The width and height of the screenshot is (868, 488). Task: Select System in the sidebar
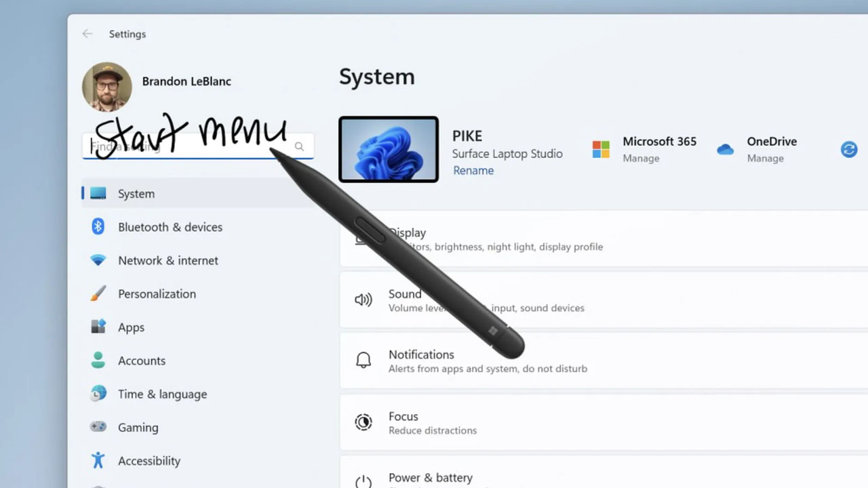(x=197, y=194)
